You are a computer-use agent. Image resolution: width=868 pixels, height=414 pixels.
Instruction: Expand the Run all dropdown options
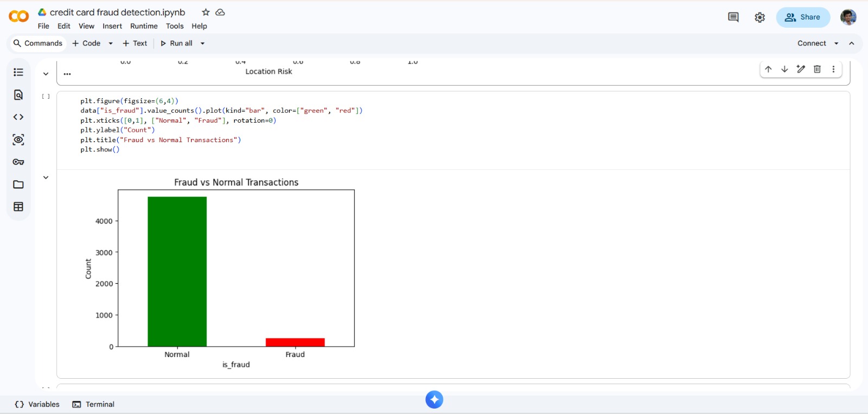203,43
